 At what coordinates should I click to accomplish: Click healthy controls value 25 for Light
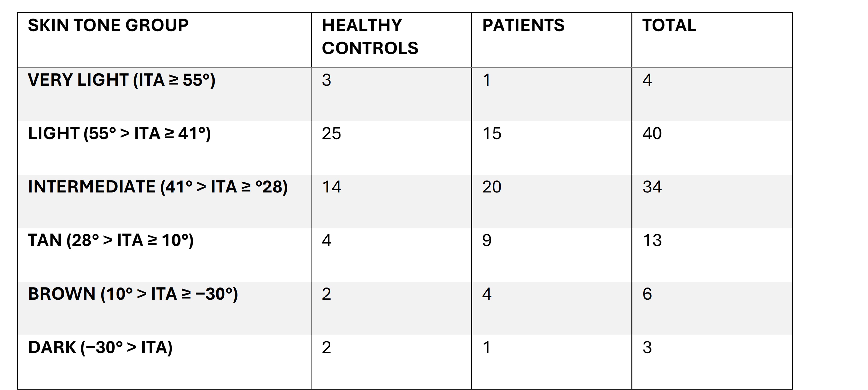click(x=331, y=134)
